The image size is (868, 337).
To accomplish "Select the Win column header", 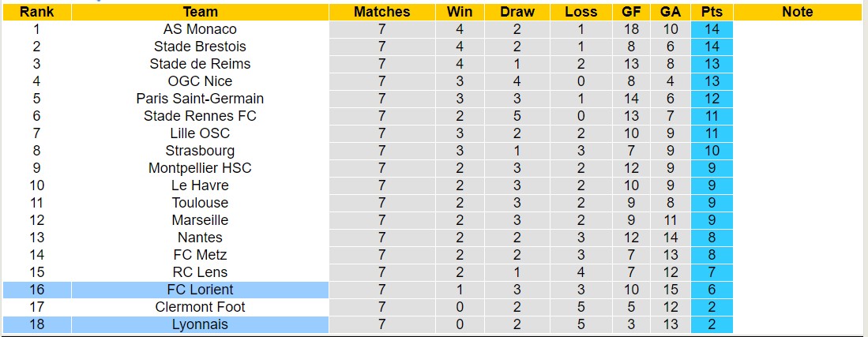I will tap(460, 12).
